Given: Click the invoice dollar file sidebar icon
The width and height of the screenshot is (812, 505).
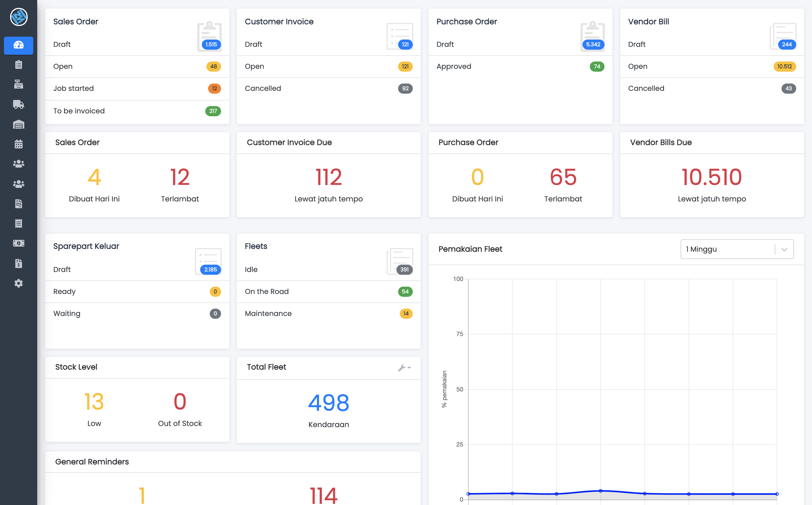Looking at the screenshot, I should click(18, 264).
